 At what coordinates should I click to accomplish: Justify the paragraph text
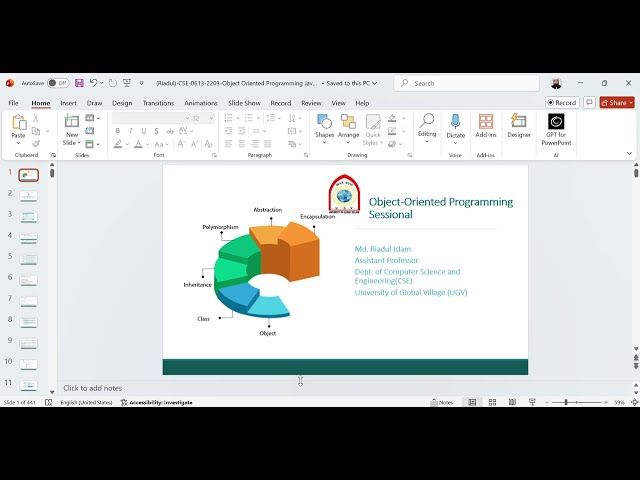pyautogui.click(x=268, y=144)
